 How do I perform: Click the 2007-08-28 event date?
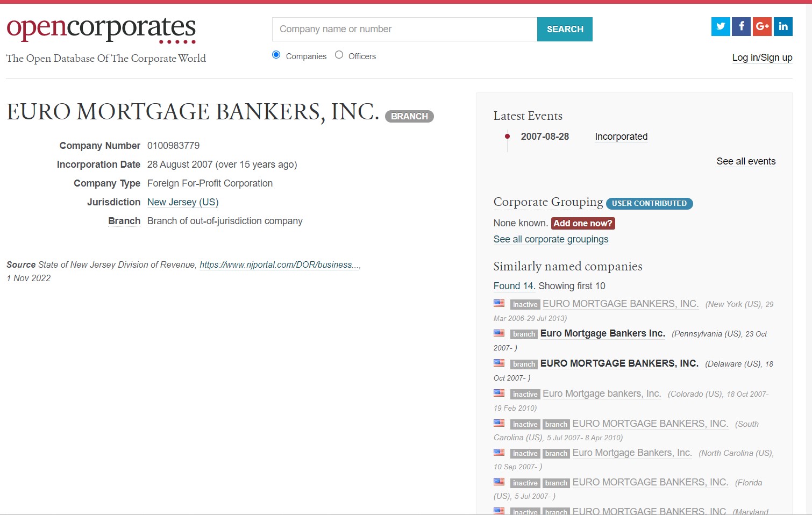coord(545,137)
